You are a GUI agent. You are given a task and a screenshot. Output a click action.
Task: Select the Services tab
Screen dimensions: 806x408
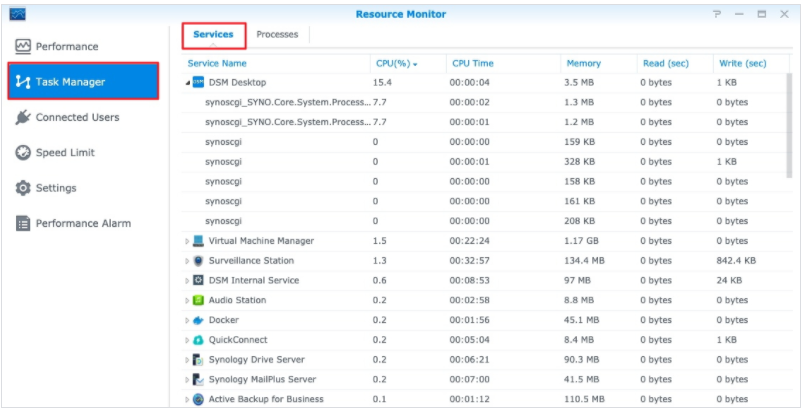[x=213, y=35]
